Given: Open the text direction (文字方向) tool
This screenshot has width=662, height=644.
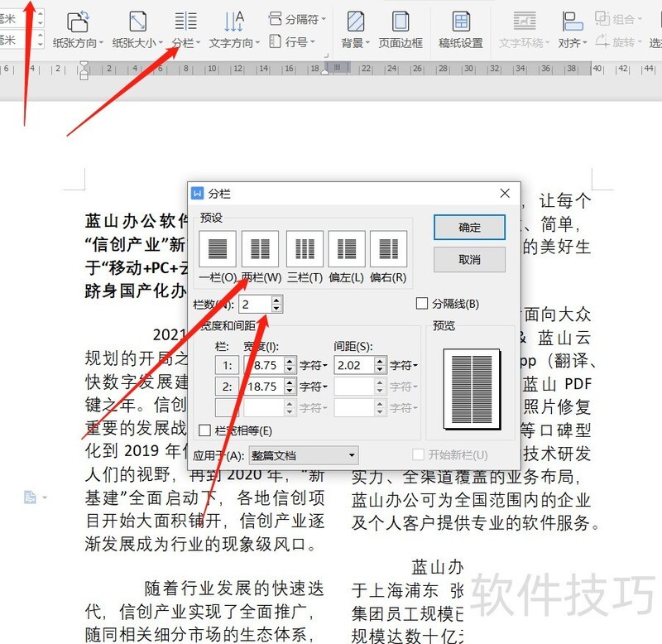Looking at the screenshot, I should [234, 30].
